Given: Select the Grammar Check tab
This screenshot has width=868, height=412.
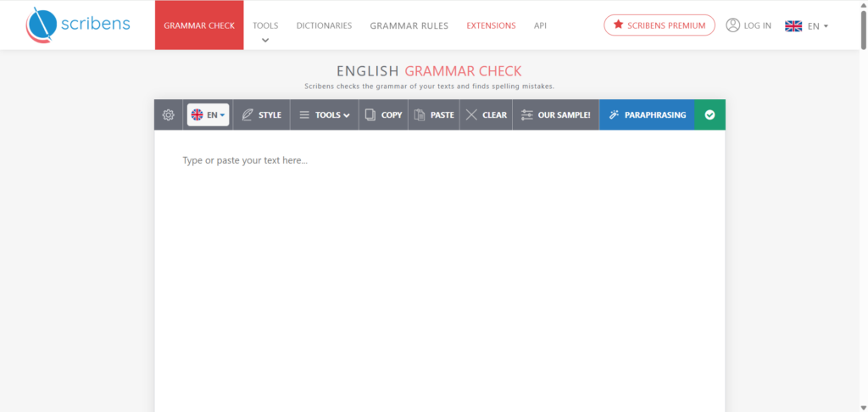Looking at the screenshot, I should 199,25.
